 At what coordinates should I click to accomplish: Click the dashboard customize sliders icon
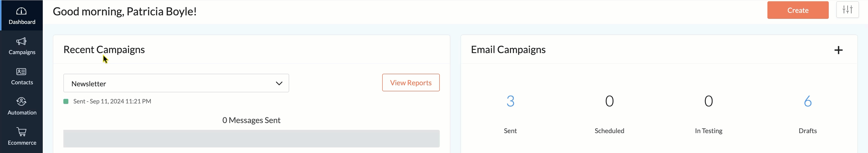click(847, 10)
